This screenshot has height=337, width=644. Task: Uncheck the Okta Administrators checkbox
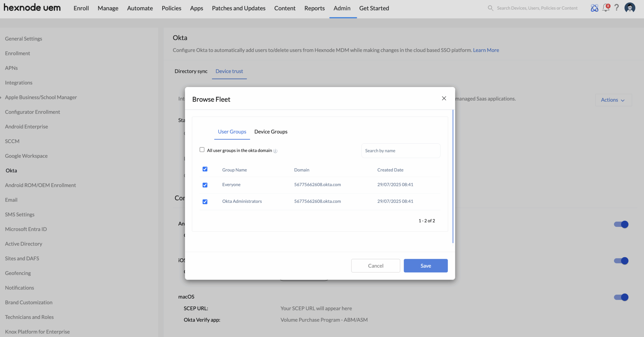coord(205,202)
